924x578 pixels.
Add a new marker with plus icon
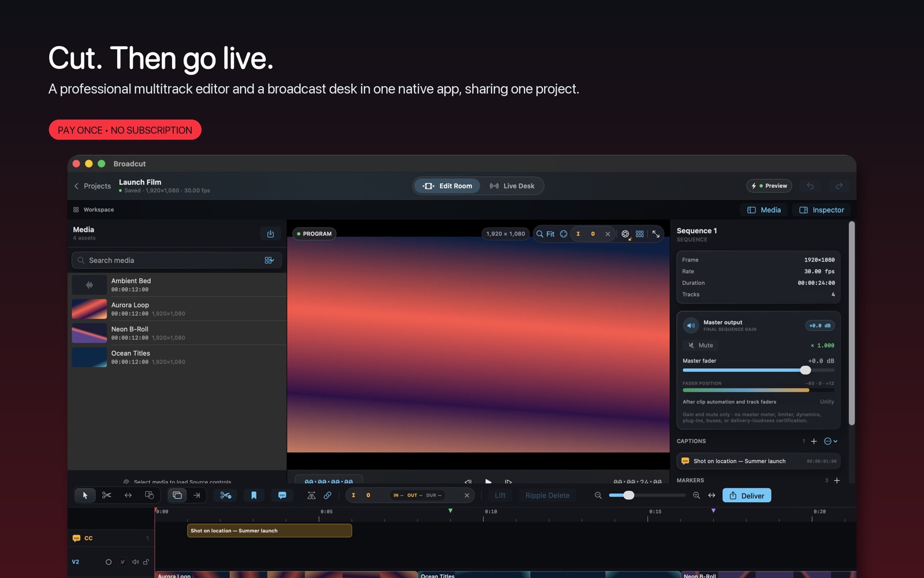(837, 480)
